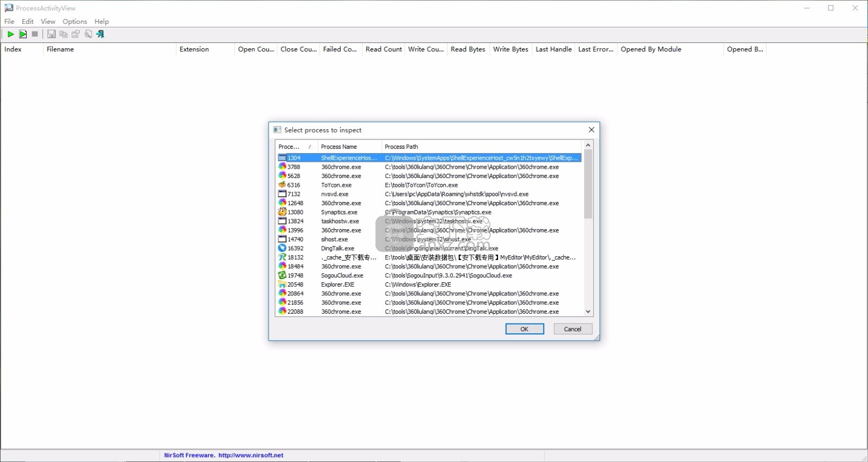Click the Write Bytes column header

(511, 49)
